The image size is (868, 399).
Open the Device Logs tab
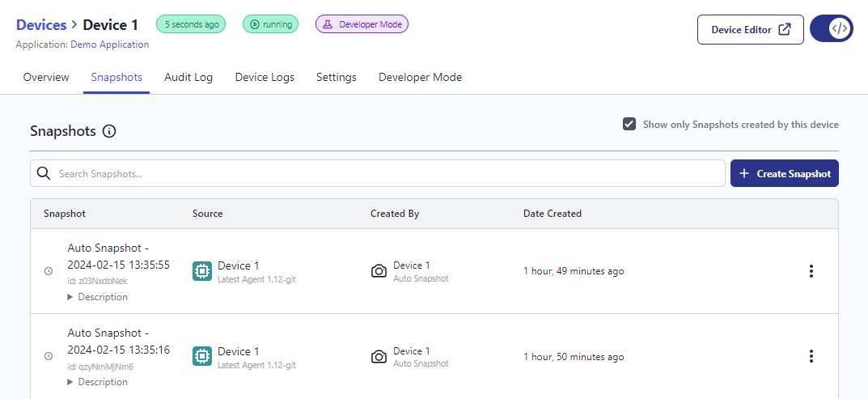click(x=265, y=78)
